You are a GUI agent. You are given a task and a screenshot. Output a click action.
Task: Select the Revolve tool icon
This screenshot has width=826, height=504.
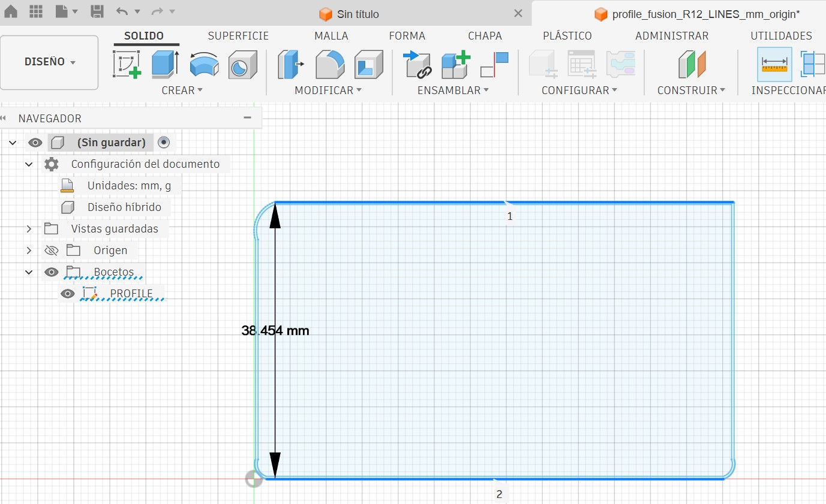point(204,65)
